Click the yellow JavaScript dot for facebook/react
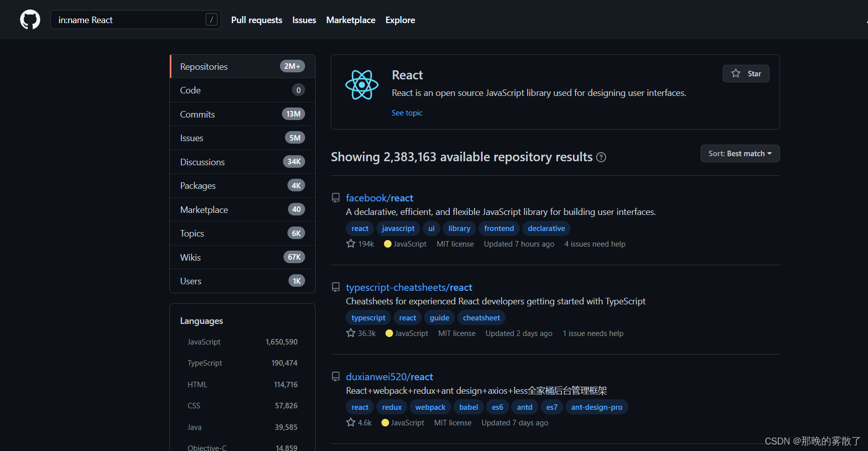This screenshot has height=451, width=868. point(388,244)
